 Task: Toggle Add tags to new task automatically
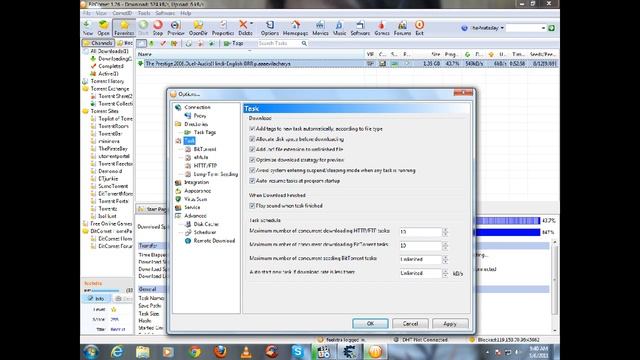coord(252,129)
